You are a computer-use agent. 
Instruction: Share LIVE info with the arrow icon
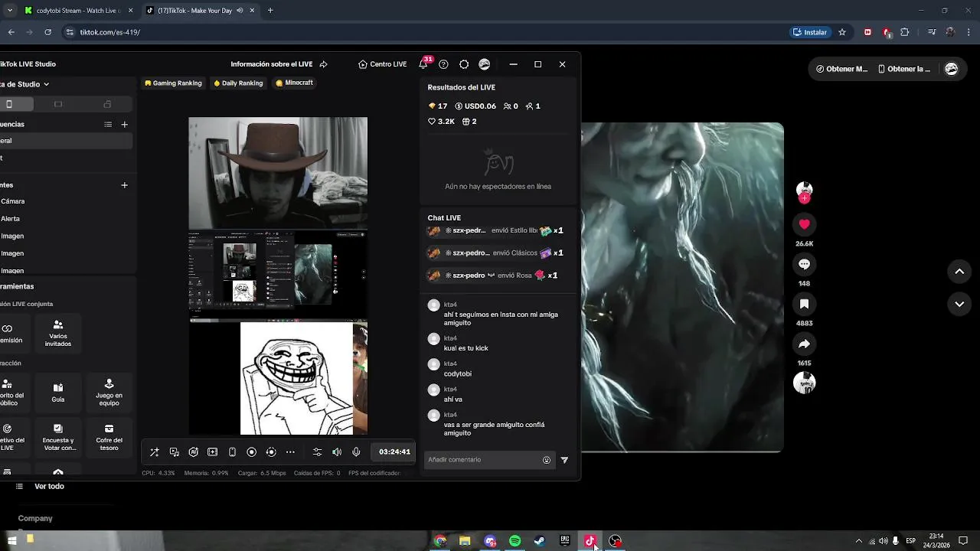tap(323, 64)
